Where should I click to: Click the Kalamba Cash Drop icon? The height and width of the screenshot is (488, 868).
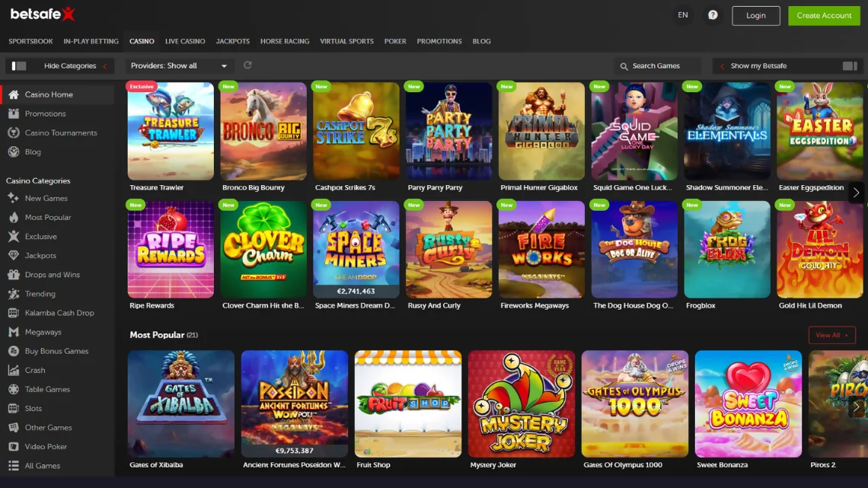[x=14, y=313]
